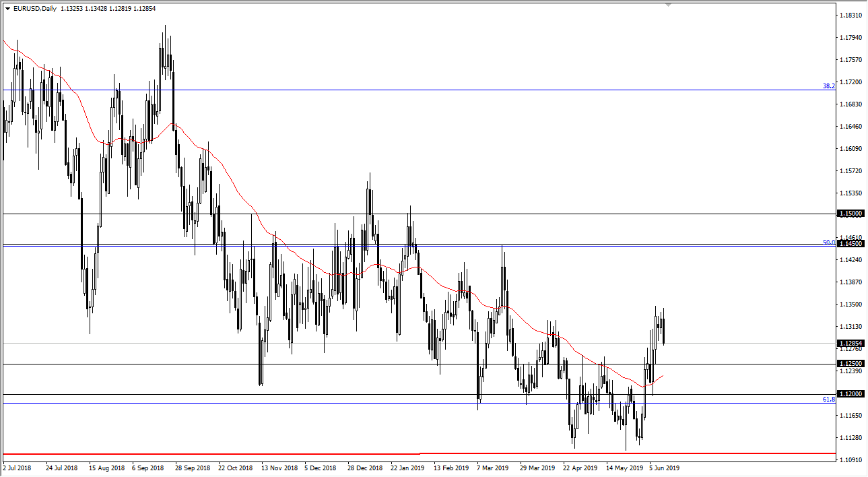Click the 61.8 Fibonacci level label
This screenshot has width=868, height=477.
click(x=828, y=400)
